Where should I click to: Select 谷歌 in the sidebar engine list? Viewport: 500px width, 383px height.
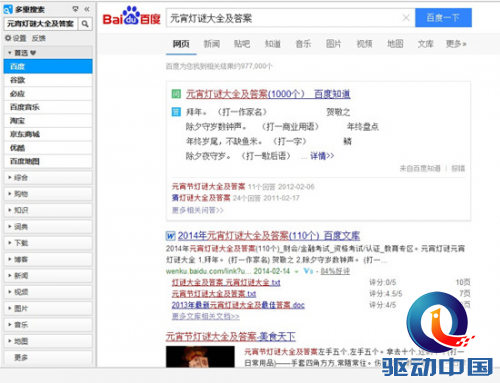click(48, 80)
